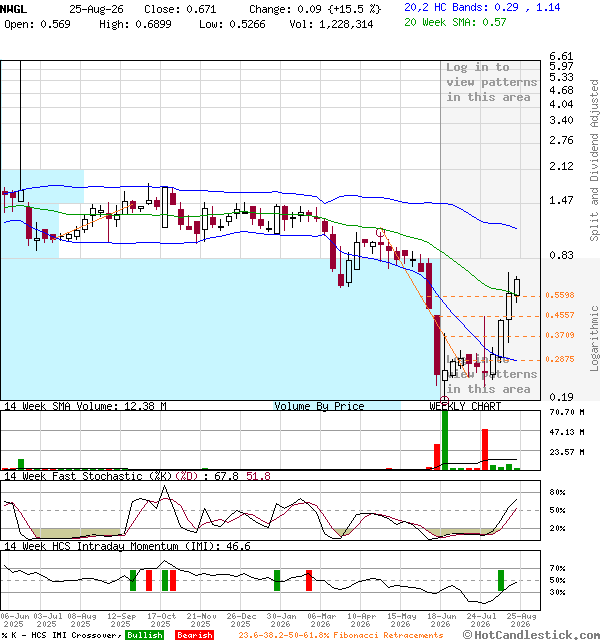Click the tallest green volume bar
Screen dimensions: 600x640
click(x=445, y=440)
